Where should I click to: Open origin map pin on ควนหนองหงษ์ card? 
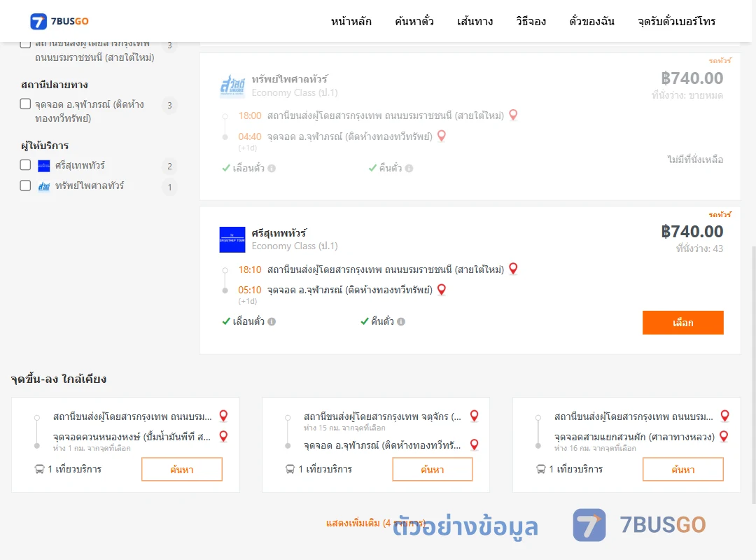pyautogui.click(x=224, y=416)
